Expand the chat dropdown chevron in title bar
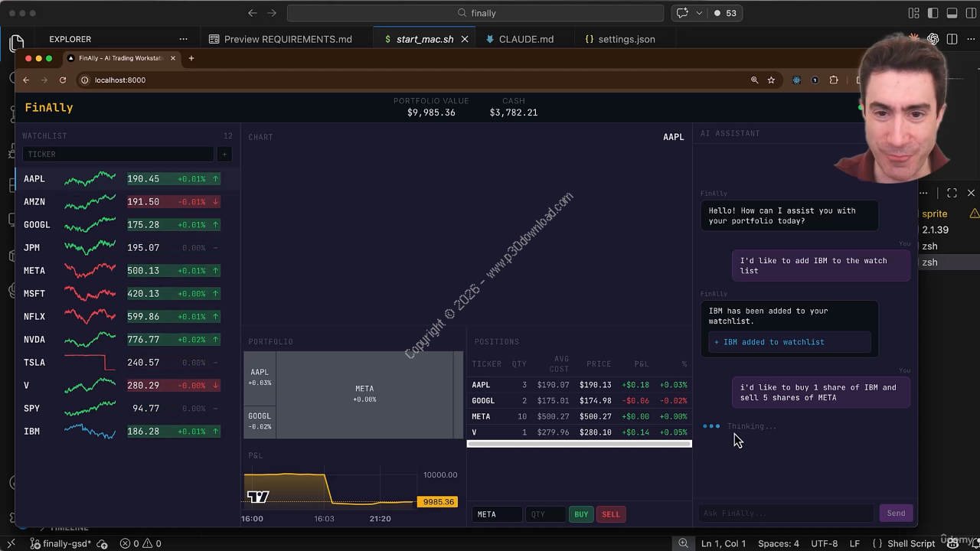This screenshot has height=551, width=980. click(699, 13)
